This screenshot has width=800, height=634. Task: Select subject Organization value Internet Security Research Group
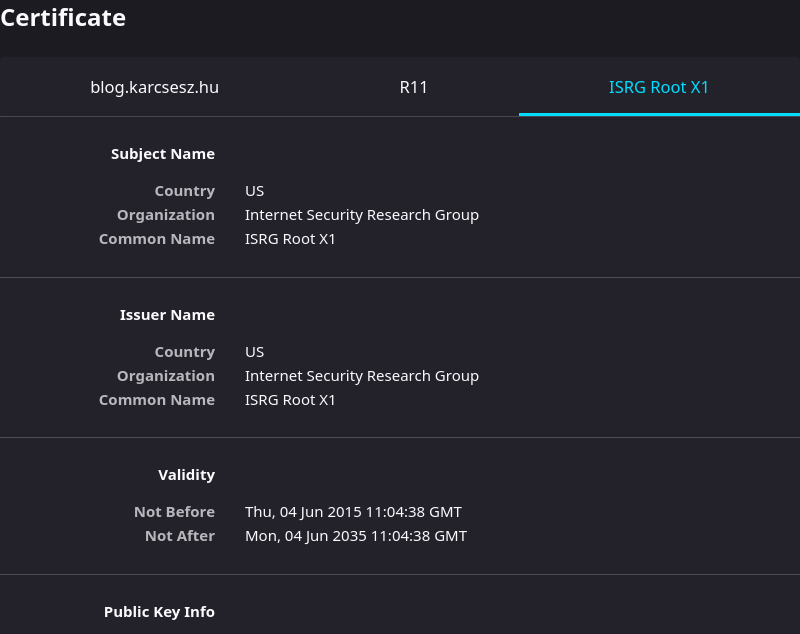coord(362,215)
